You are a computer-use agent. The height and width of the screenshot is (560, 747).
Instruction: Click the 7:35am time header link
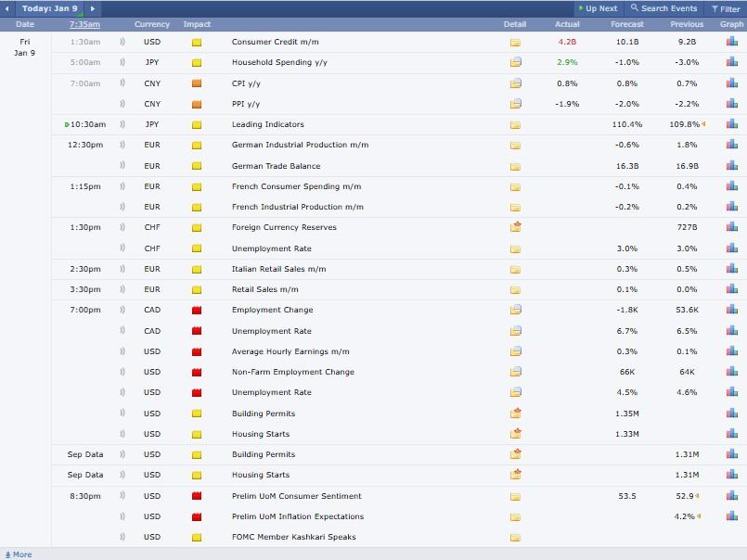coord(85,24)
